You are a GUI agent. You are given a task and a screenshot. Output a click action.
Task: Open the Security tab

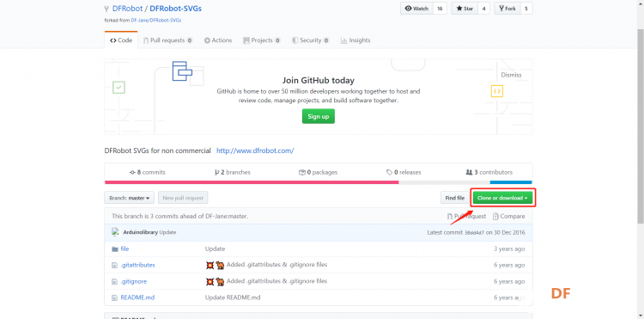pyautogui.click(x=310, y=40)
